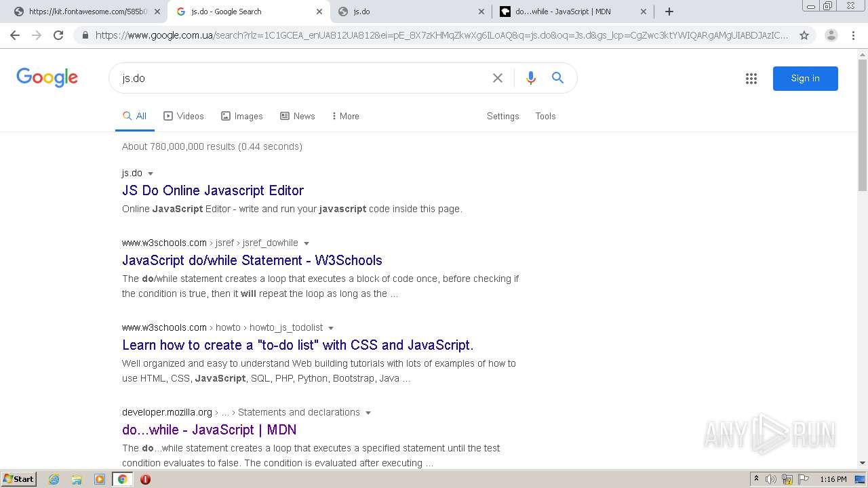The width and height of the screenshot is (868, 488).
Task: Open JavaScript do/while Statement - W3Schools result
Action: pyautogui.click(x=252, y=260)
